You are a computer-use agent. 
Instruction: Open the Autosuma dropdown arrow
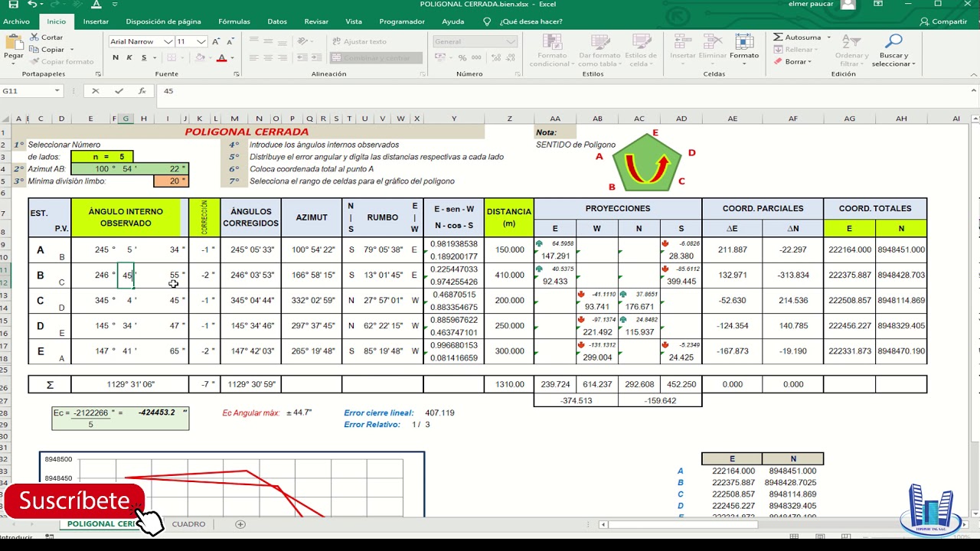(x=829, y=37)
